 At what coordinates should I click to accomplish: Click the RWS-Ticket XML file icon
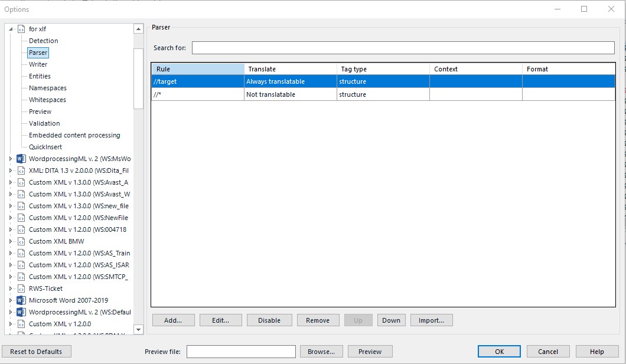tap(21, 288)
